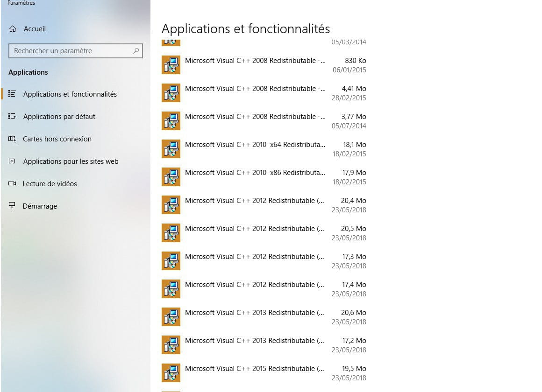
Task: Click the map icon for Cartes hors connexion
Action: pos(12,139)
